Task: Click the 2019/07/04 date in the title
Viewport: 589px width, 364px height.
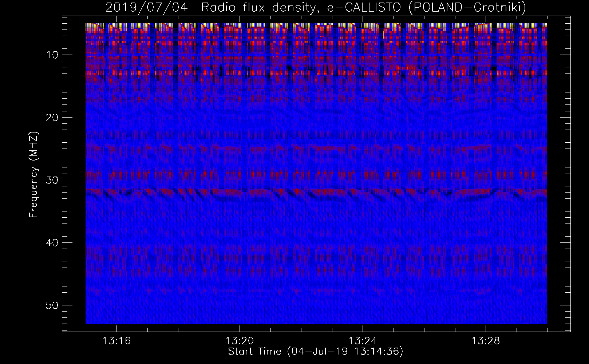Action: pyautogui.click(x=146, y=8)
